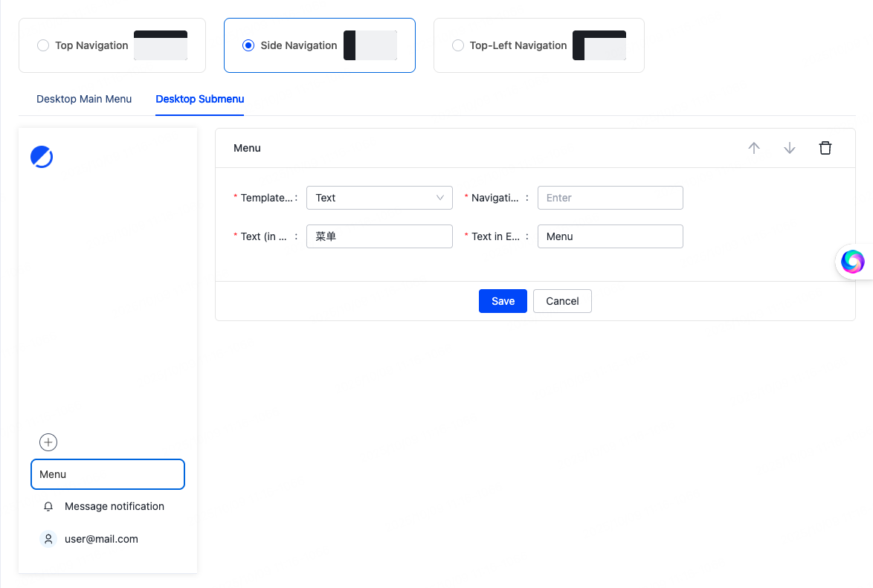Switch to Desktop Main Menu tab
This screenshot has width=873, height=588.
click(84, 99)
